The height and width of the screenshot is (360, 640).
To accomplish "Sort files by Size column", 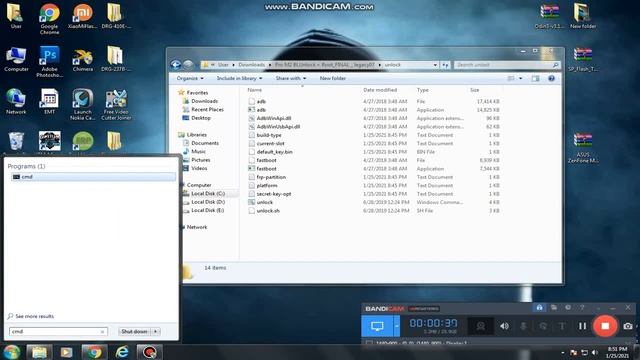I will tap(475, 90).
